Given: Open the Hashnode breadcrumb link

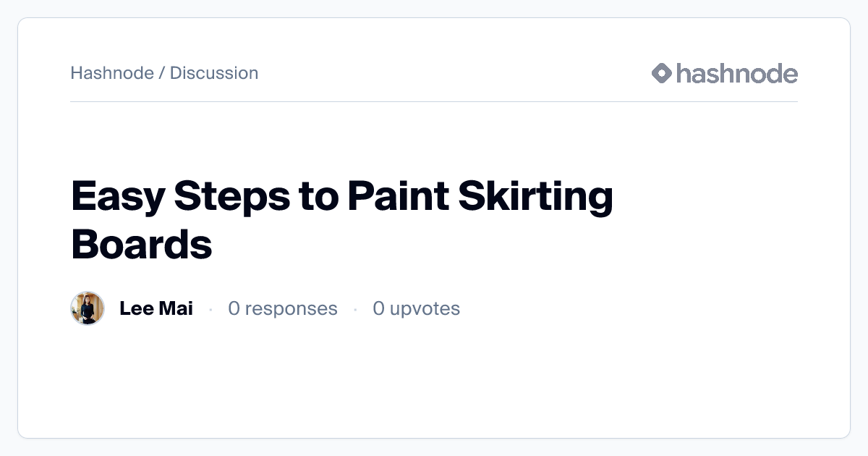Looking at the screenshot, I should (x=111, y=73).
